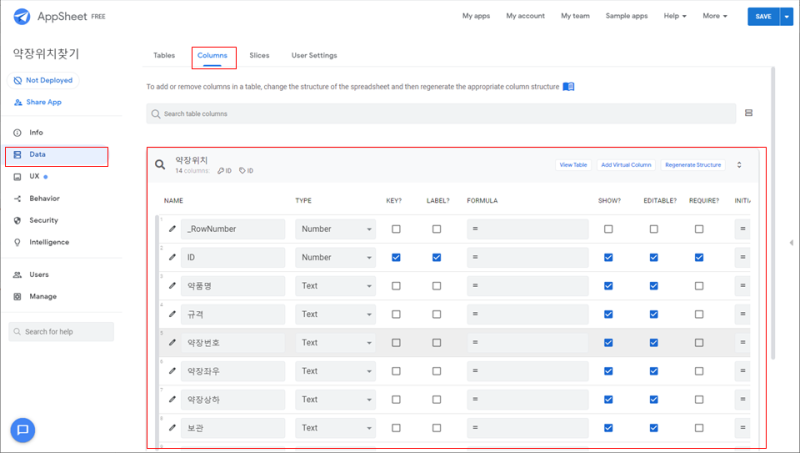The height and width of the screenshot is (453, 800).
Task: Toggle SHOW checkbox for 약품명 row
Action: (608, 286)
